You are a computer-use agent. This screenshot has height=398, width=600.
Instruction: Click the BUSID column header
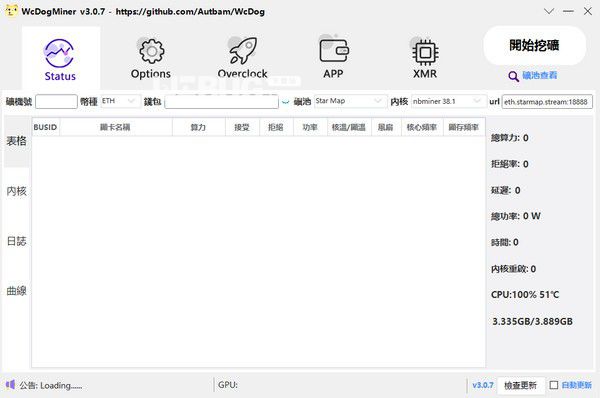tap(46, 127)
